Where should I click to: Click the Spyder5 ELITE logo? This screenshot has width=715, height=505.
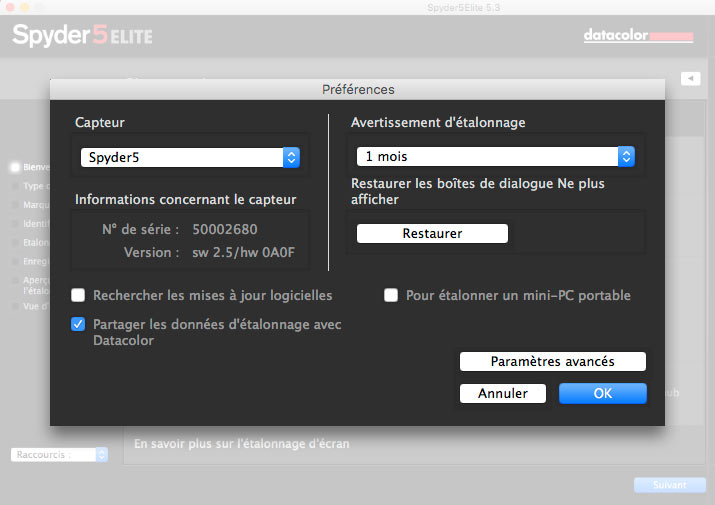(83, 35)
